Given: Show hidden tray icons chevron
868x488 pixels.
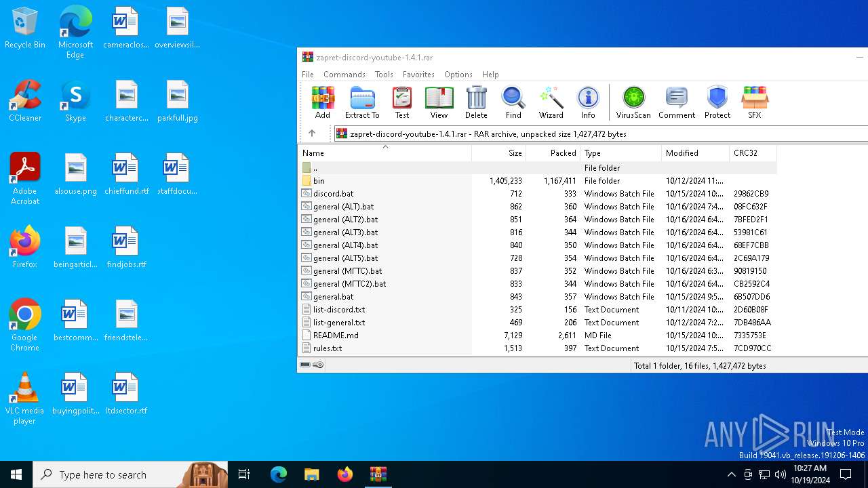Looking at the screenshot, I should pyautogui.click(x=731, y=474).
